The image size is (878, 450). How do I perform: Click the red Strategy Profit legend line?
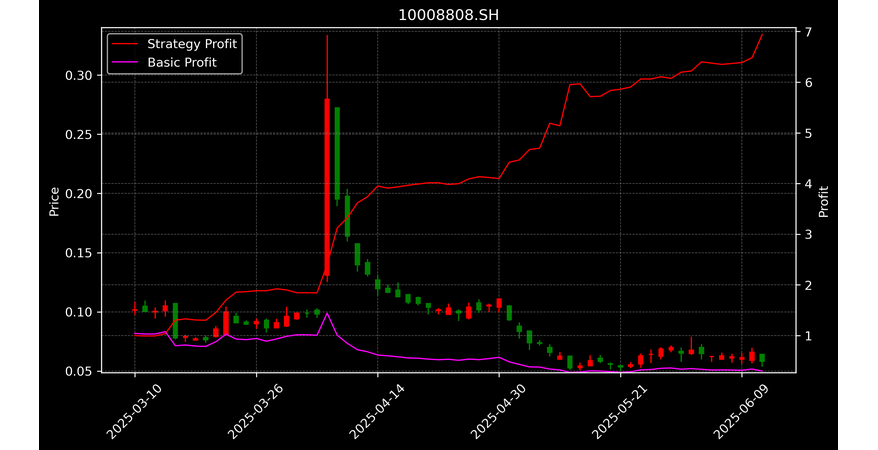[x=125, y=44]
